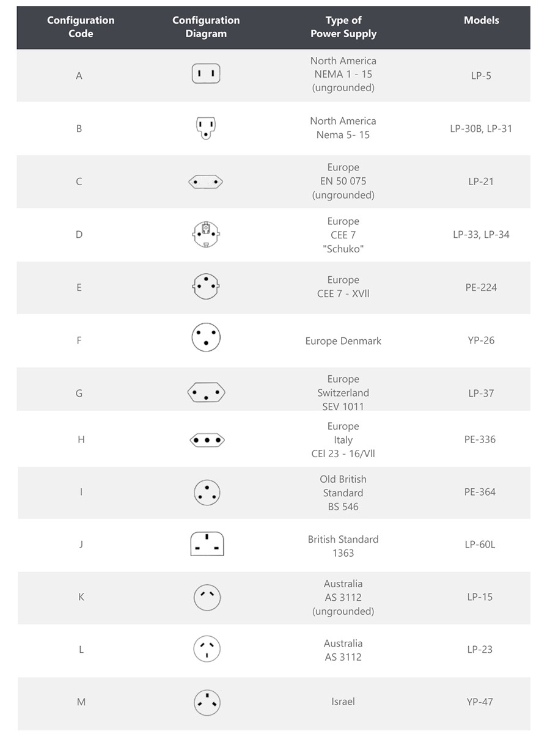Click the EN 50 075 Europlug diagram
Image resolution: width=550 pixels, height=756 pixels.
206,182
